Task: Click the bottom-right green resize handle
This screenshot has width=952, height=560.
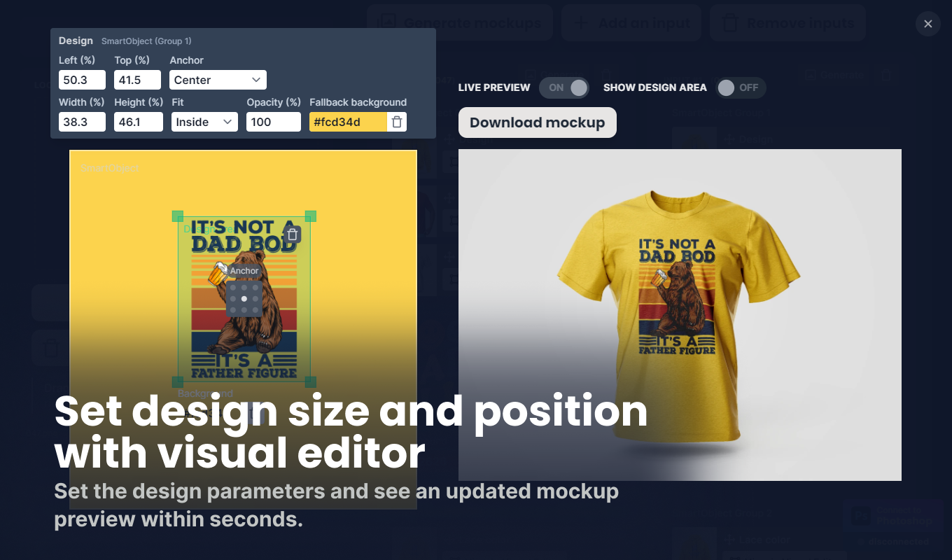Action: click(x=311, y=381)
